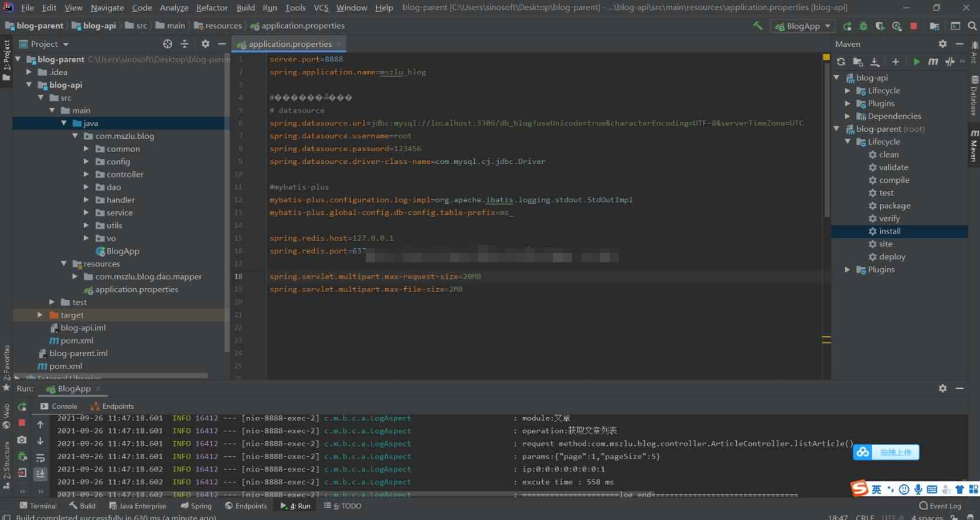Toggle soft-wrap in the console
Image resolution: width=980 pixels, height=520 pixels.
click(x=40, y=457)
